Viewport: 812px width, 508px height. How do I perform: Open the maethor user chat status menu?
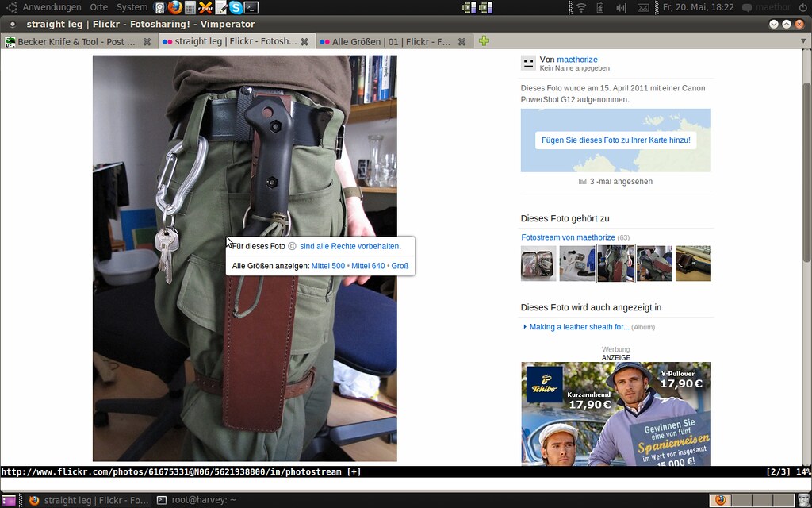[x=767, y=7]
